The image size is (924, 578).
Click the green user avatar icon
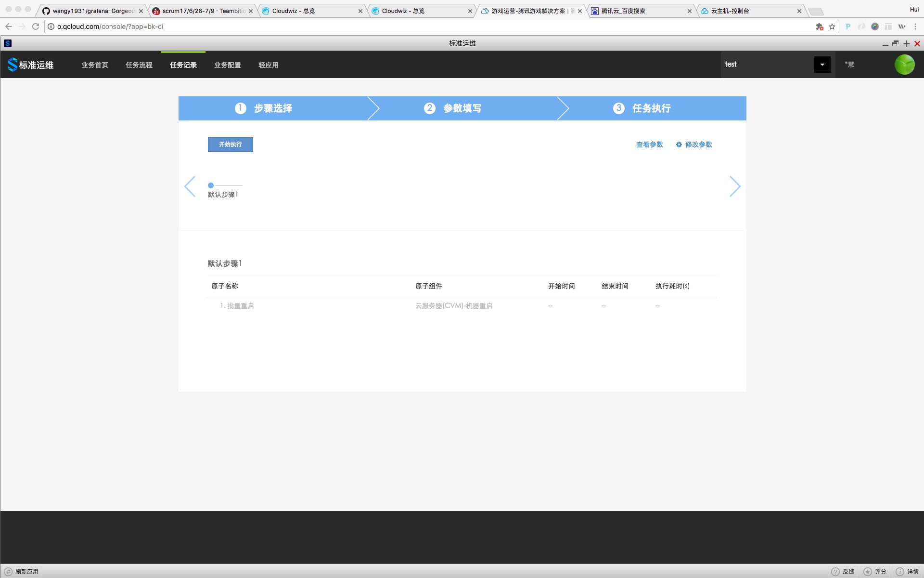pos(904,65)
